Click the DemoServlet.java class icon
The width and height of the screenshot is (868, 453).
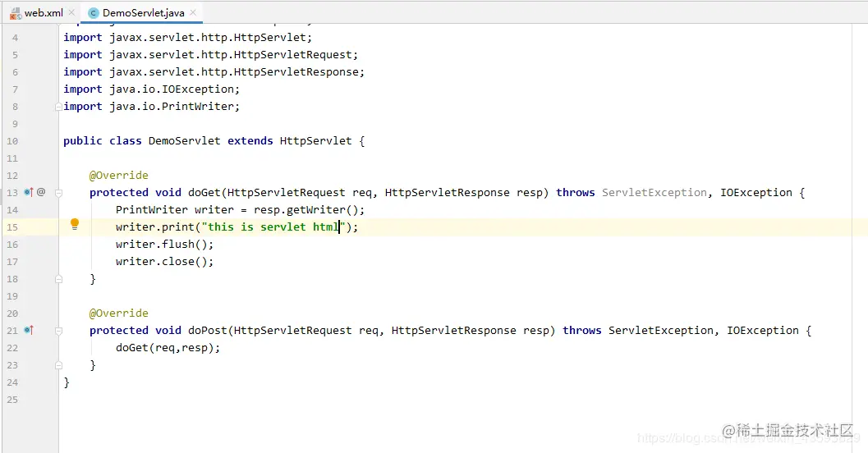click(x=93, y=13)
